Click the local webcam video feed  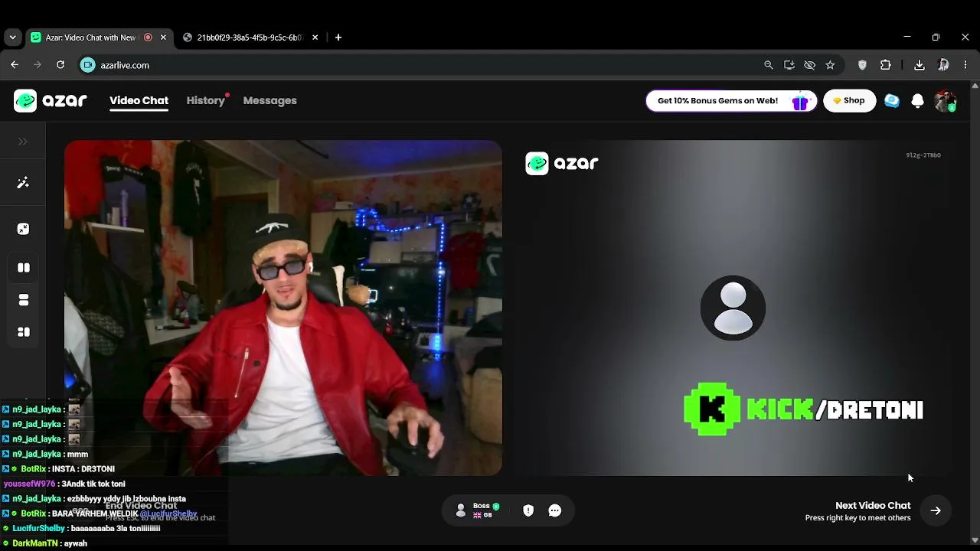pos(283,308)
